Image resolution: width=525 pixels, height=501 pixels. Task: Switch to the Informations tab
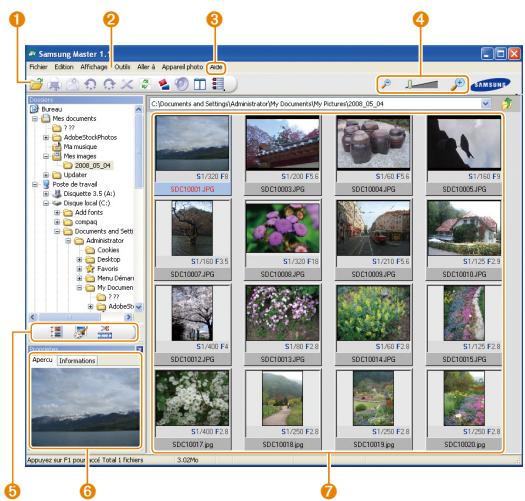pos(77,361)
